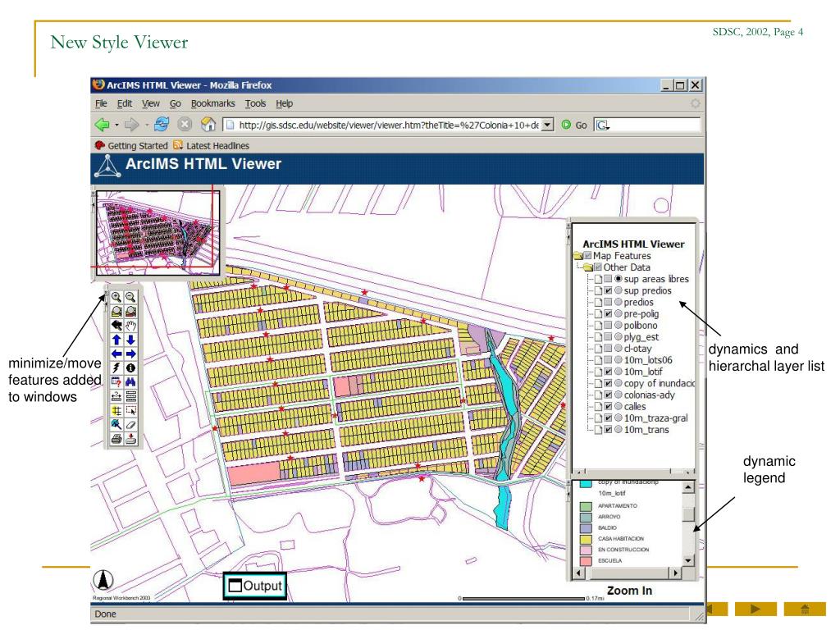Open the Query tool with question mark

point(116,382)
